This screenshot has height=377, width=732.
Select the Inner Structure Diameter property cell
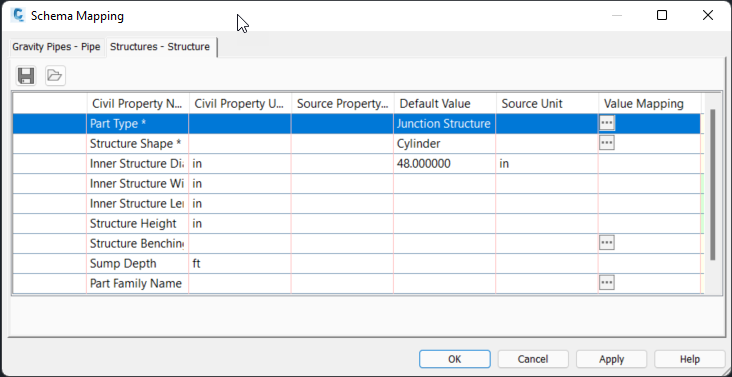click(138, 164)
